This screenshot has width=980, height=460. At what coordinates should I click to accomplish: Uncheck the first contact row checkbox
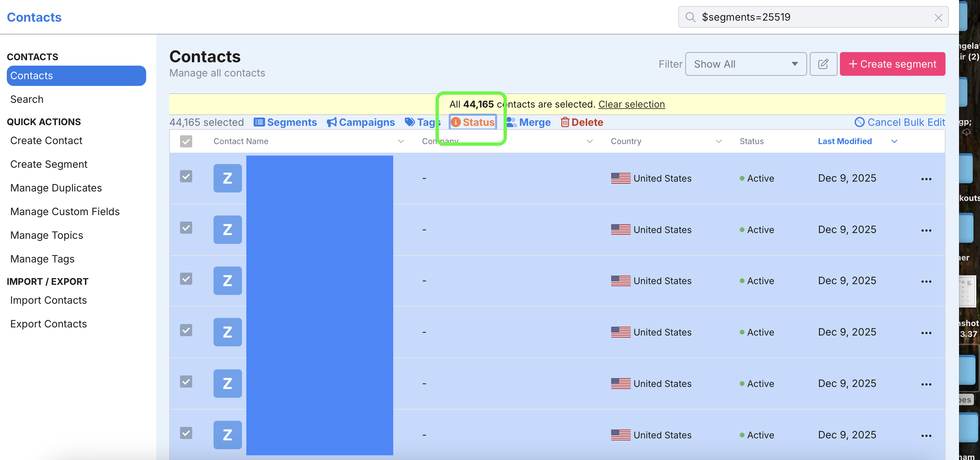(x=186, y=176)
